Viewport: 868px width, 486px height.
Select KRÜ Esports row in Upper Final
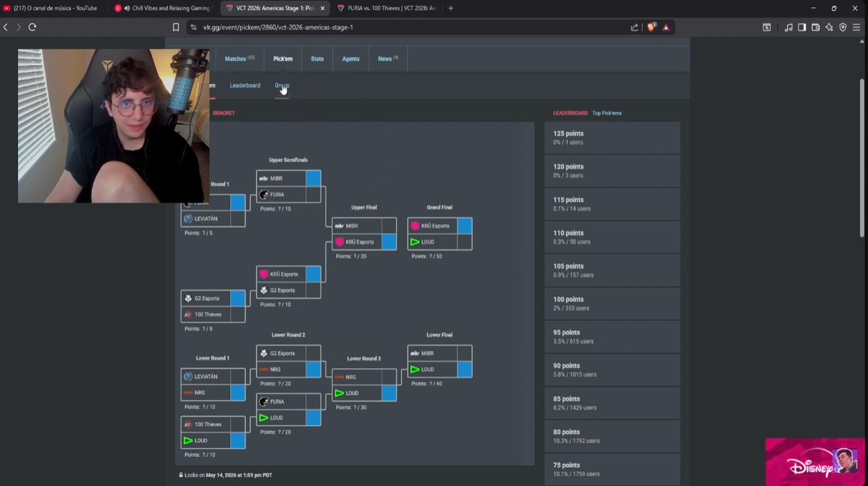363,242
